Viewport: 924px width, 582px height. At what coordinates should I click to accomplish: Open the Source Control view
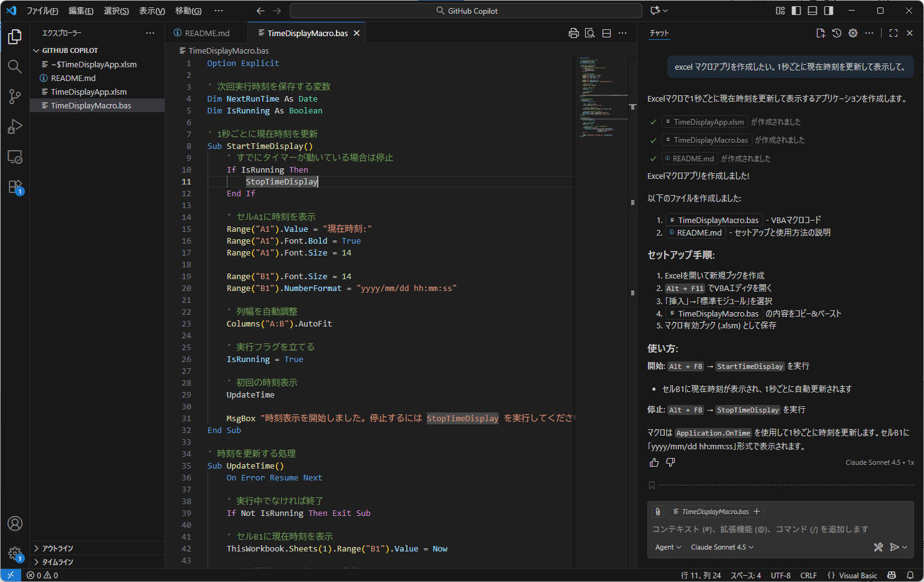click(x=14, y=97)
